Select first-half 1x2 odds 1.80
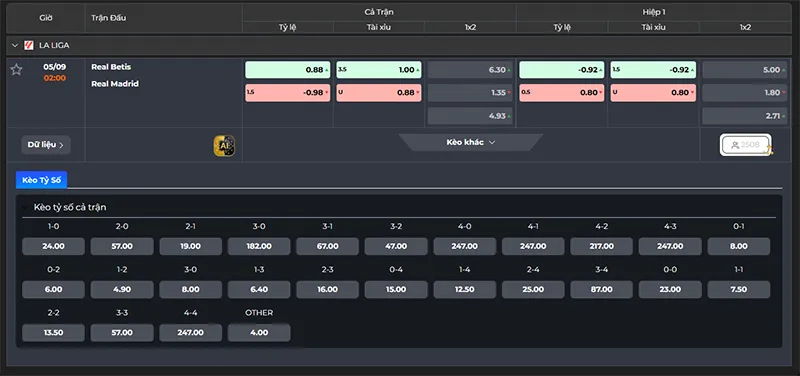This screenshot has width=800, height=376. click(745, 93)
